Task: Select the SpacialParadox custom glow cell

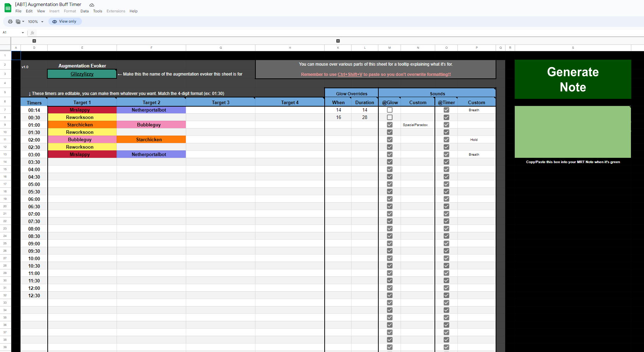Action: pos(418,125)
